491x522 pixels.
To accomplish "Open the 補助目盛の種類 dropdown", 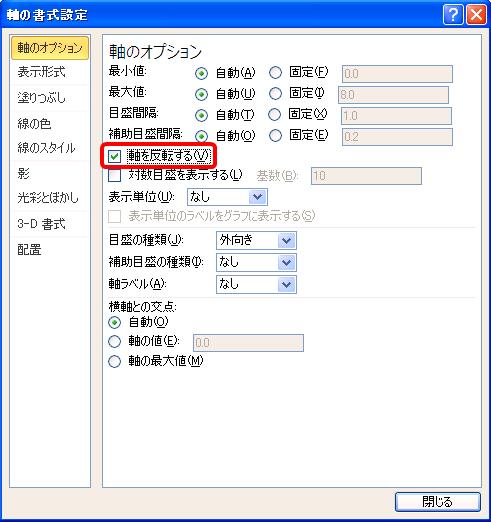I will pyautogui.click(x=256, y=262).
